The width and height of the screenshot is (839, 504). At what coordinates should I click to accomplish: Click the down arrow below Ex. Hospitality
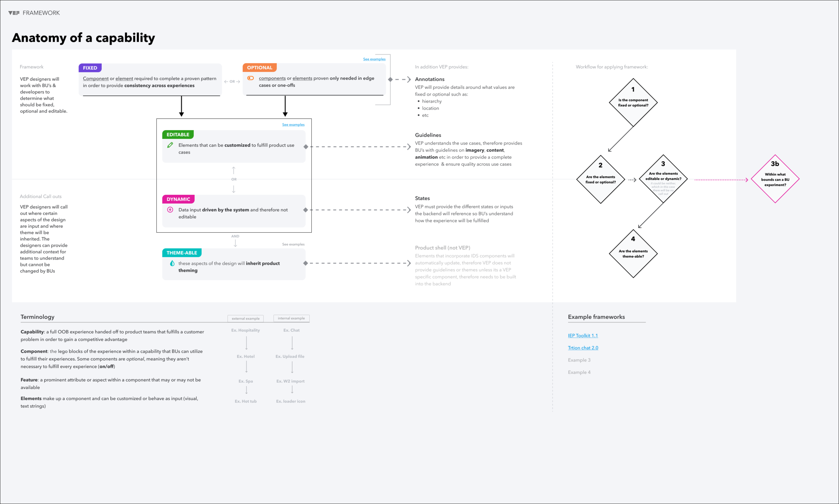point(246,343)
